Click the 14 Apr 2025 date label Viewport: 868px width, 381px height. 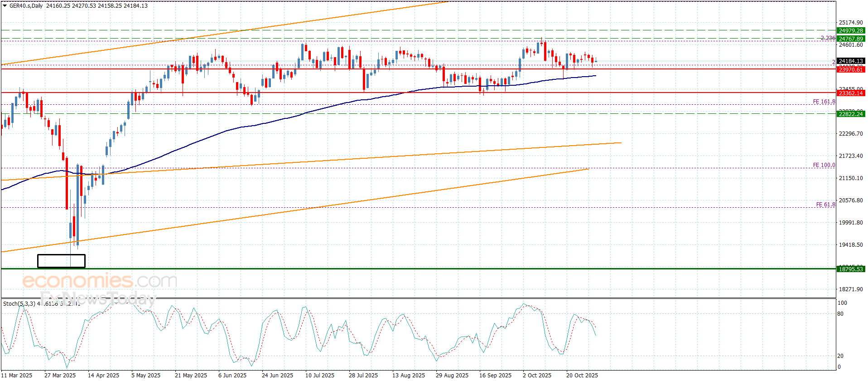[104, 375]
